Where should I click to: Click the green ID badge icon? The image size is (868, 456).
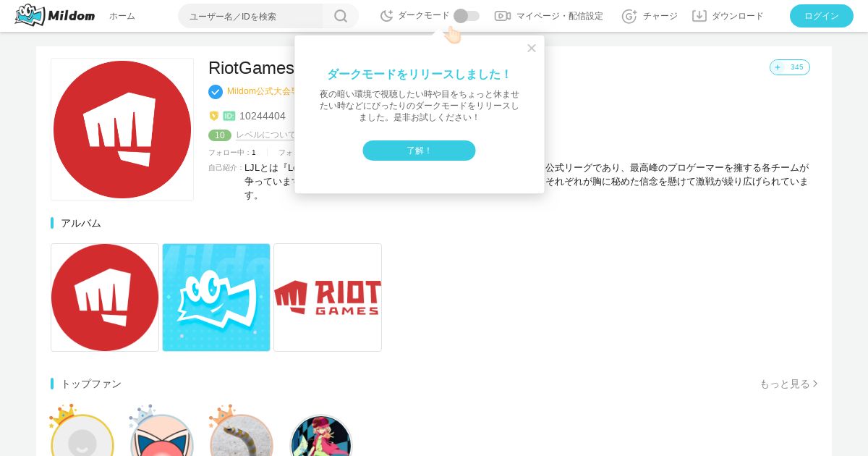(229, 116)
